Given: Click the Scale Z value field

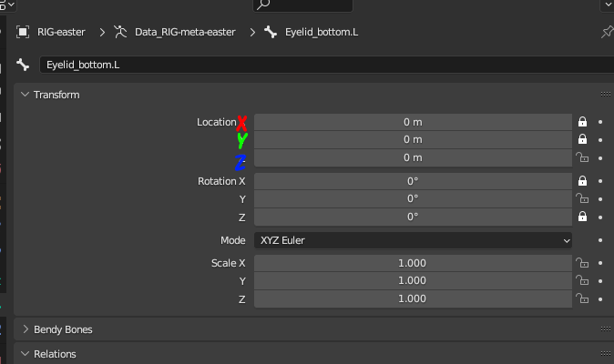Looking at the screenshot, I should click(x=413, y=298).
